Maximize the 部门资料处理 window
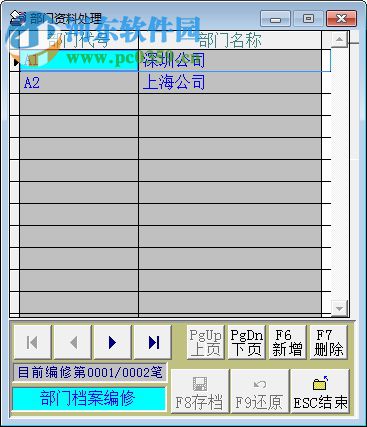 [308, 18]
